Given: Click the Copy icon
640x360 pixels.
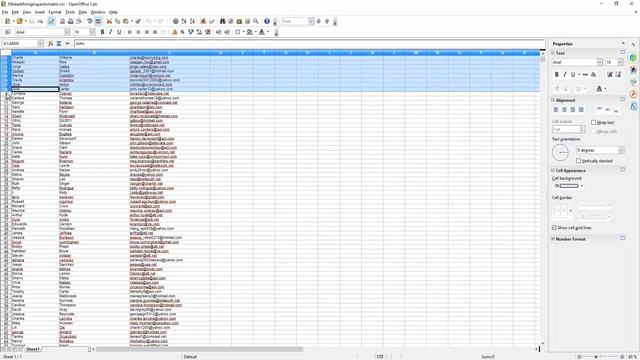Looking at the screenshot, I should [x=117, y=21].
